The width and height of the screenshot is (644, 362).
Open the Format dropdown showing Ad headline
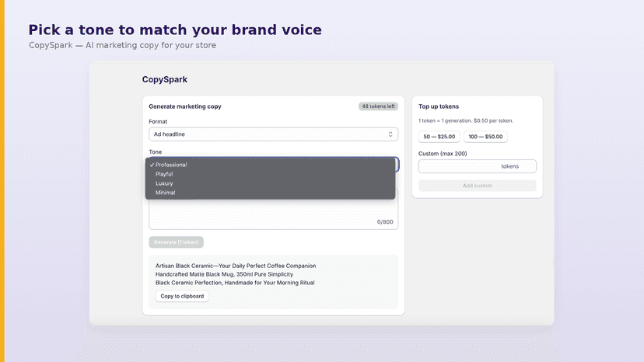tap(273, 134)
